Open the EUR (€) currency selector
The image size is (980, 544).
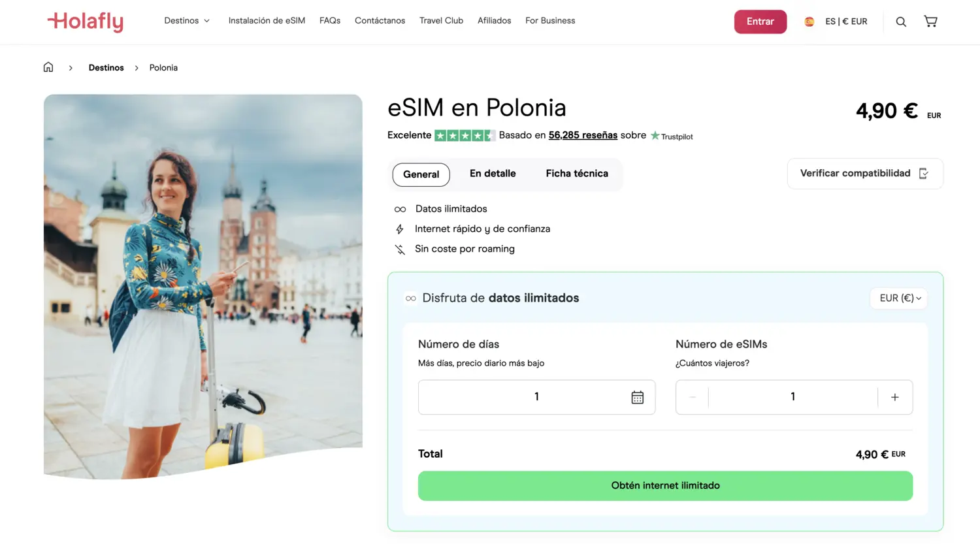coord(898,298)
